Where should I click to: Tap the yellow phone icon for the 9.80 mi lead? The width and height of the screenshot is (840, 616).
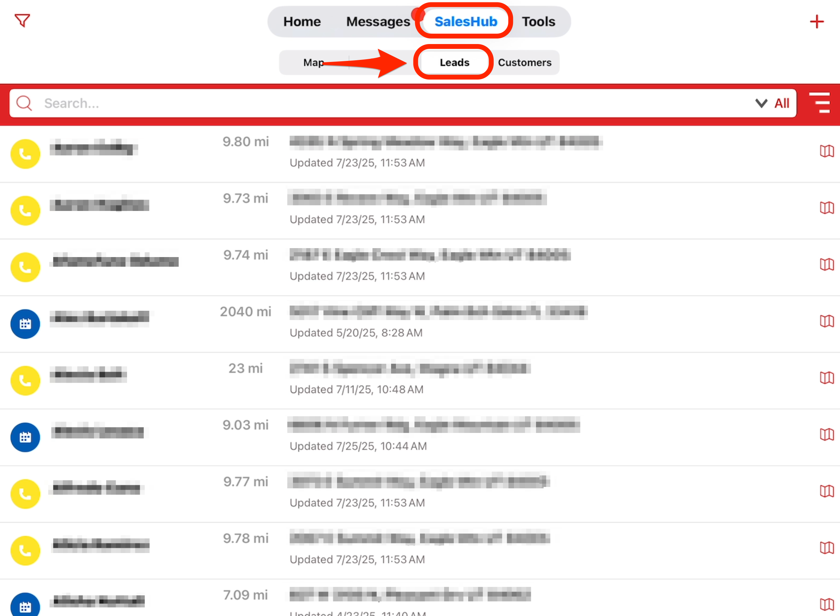tap(25, 154)
